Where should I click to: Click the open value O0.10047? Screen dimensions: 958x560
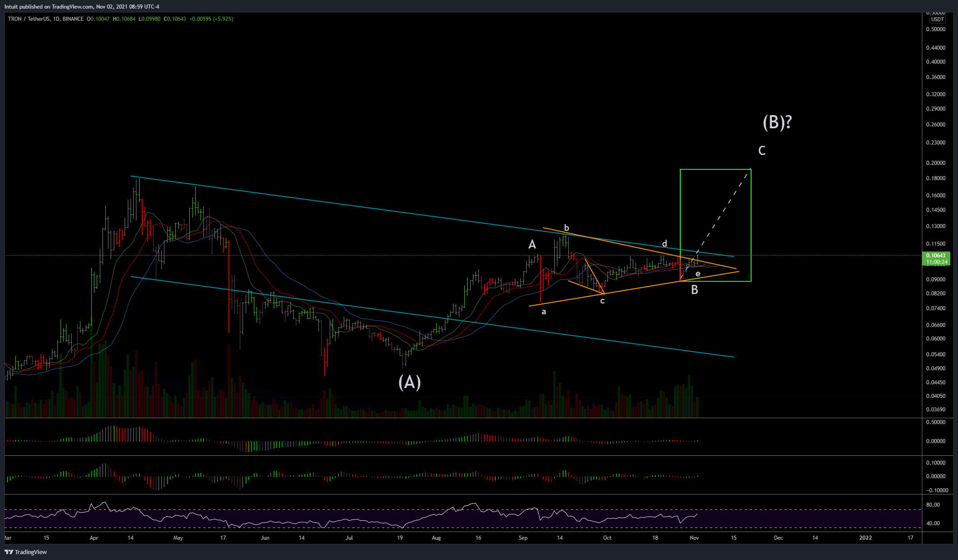pyautogui.click(x=98, y=19)
